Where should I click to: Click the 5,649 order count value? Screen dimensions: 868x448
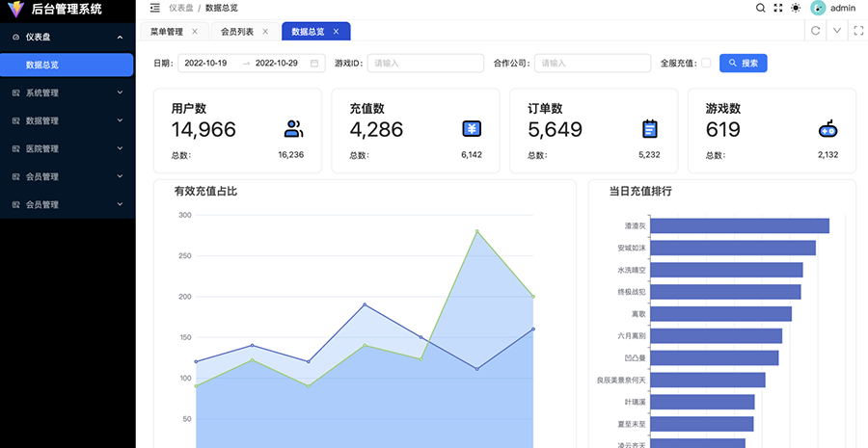point(555,129)
